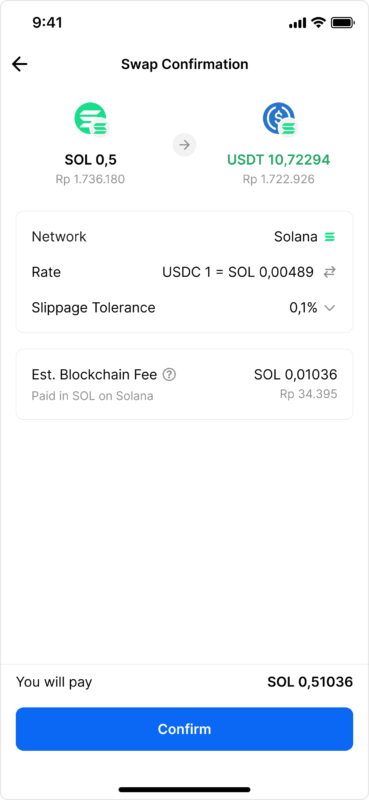Tap the SOL 0,51036 total amount
This screenshot has width=369, height=800.
[310, 682]
